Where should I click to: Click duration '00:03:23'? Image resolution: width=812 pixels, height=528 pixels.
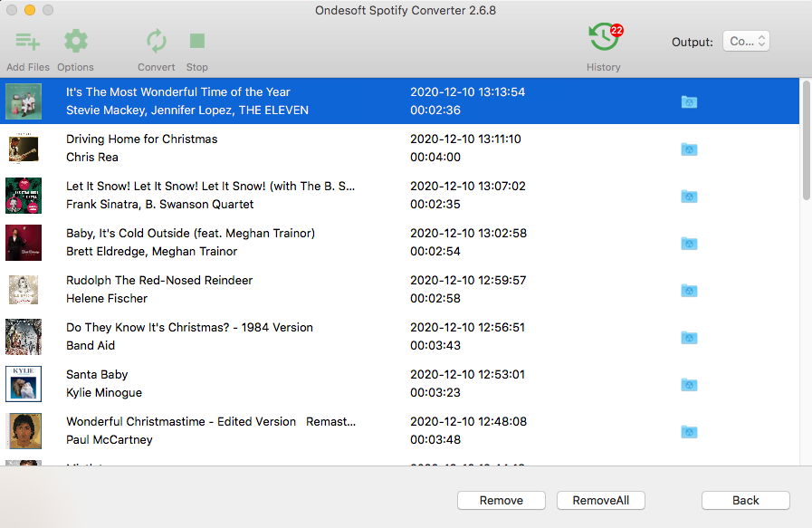point(435,393)
